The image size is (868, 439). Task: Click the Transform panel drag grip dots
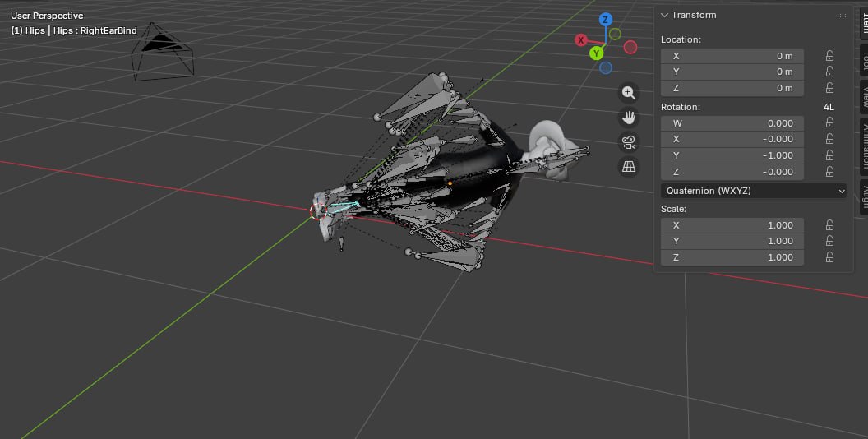(x=842, y=16)
